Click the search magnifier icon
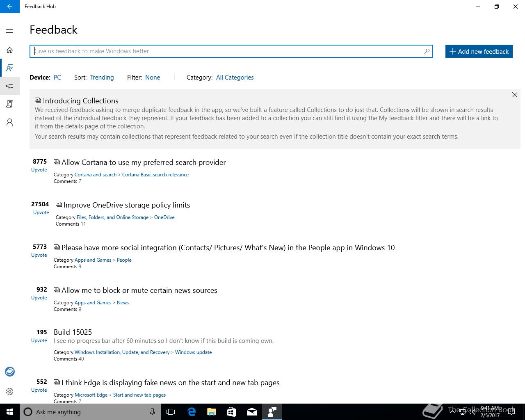525x420 pixels. [x=427, y=51]
